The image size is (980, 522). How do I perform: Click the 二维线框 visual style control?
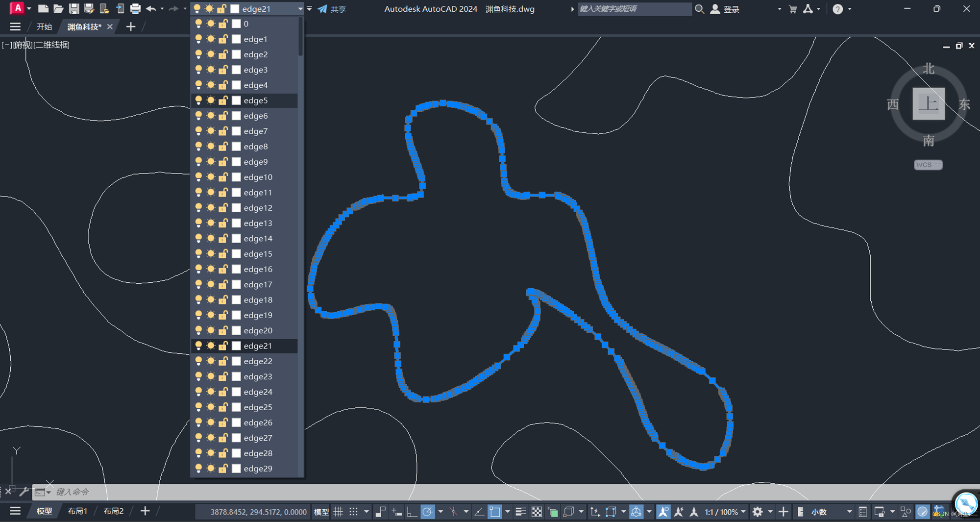pos(51,45)
